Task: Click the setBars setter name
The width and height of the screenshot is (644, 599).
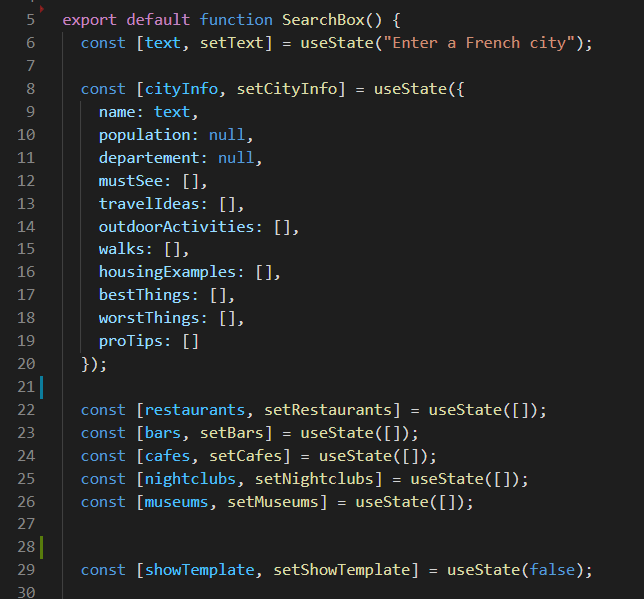Action: pos(231,433)
